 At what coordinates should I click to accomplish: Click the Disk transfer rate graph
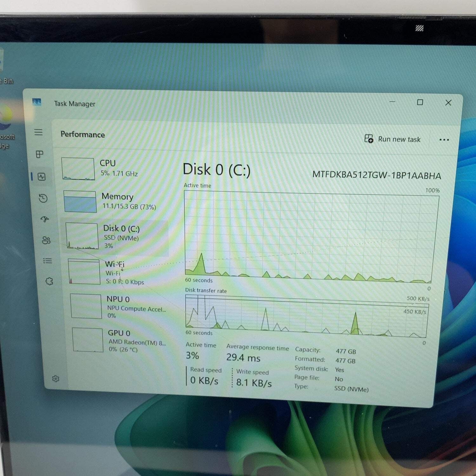(307, 316)
